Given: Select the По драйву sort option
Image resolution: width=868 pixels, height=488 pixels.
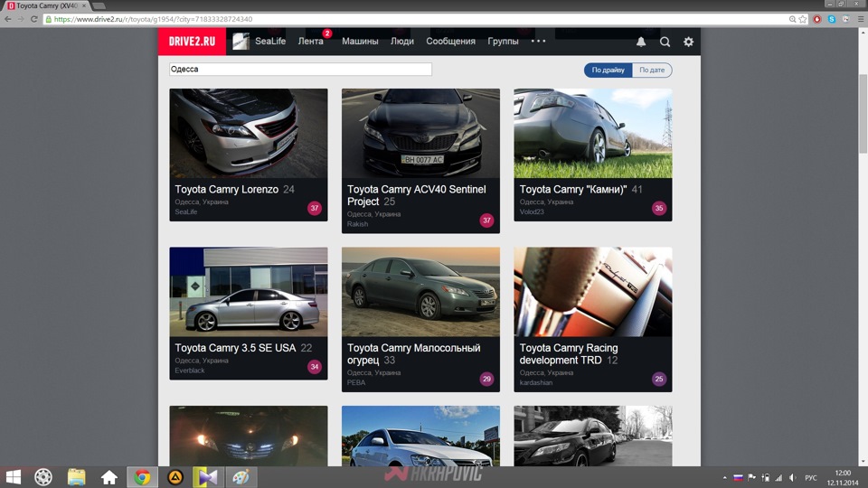Looking at the screenshot, I should [x=608, y=70].
